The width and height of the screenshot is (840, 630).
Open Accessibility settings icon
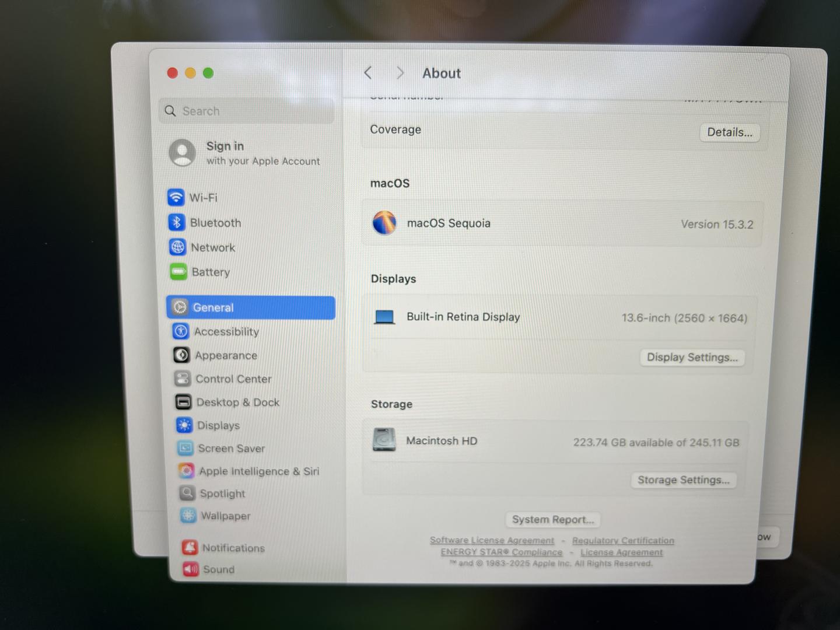coord(181,331)
